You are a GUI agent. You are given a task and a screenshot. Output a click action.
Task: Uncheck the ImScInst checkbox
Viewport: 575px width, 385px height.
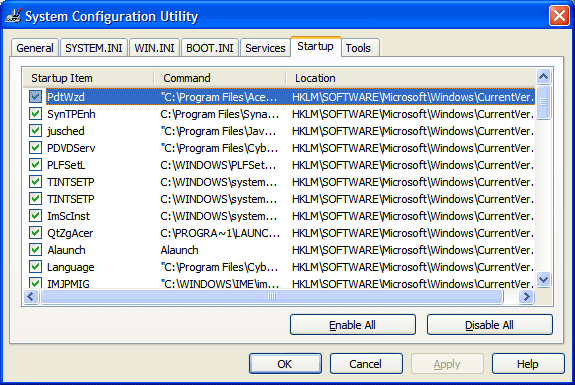pyautogui.click(x=36, y=216)
